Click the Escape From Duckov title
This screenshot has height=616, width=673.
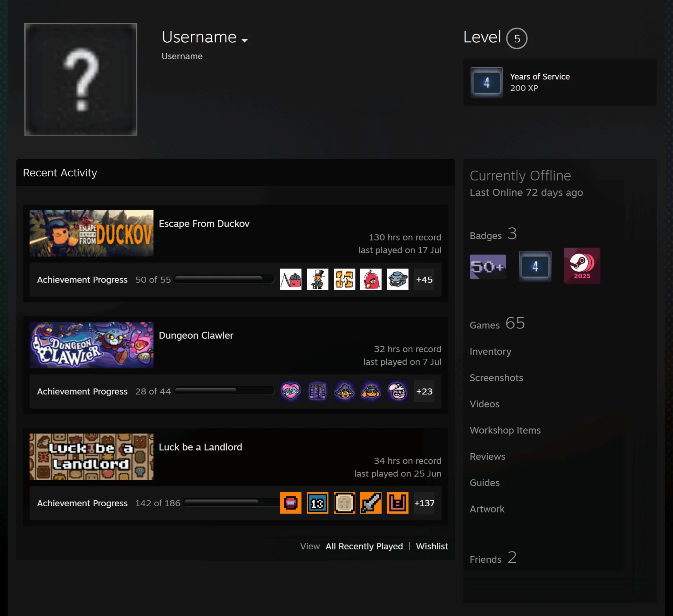point(204,224)
